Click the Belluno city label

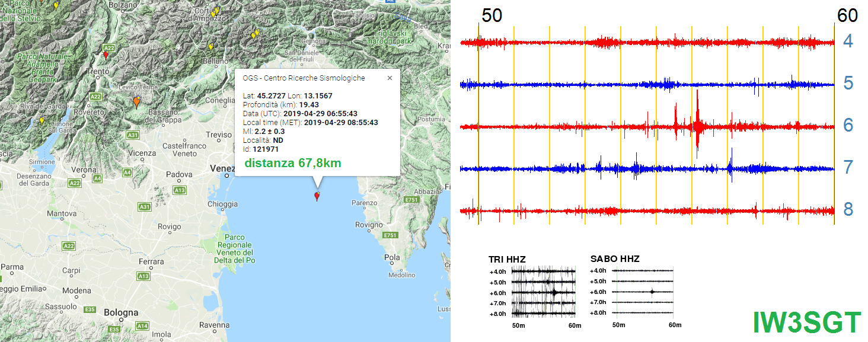[x=215, y=60]
